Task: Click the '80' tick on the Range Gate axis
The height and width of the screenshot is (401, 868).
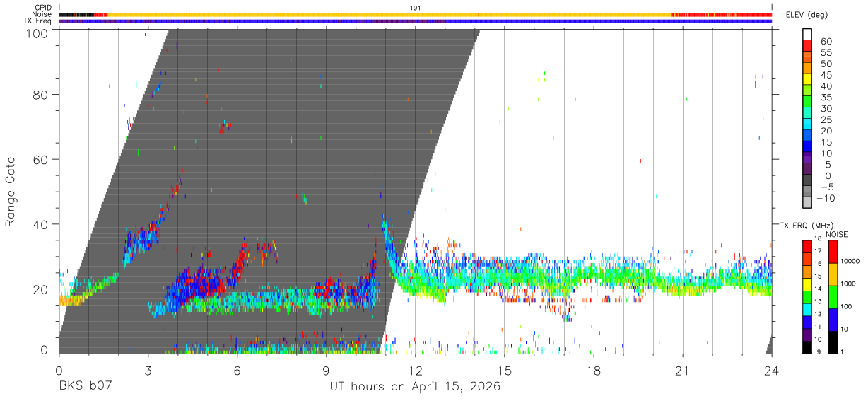Action: tap(40, 94)
